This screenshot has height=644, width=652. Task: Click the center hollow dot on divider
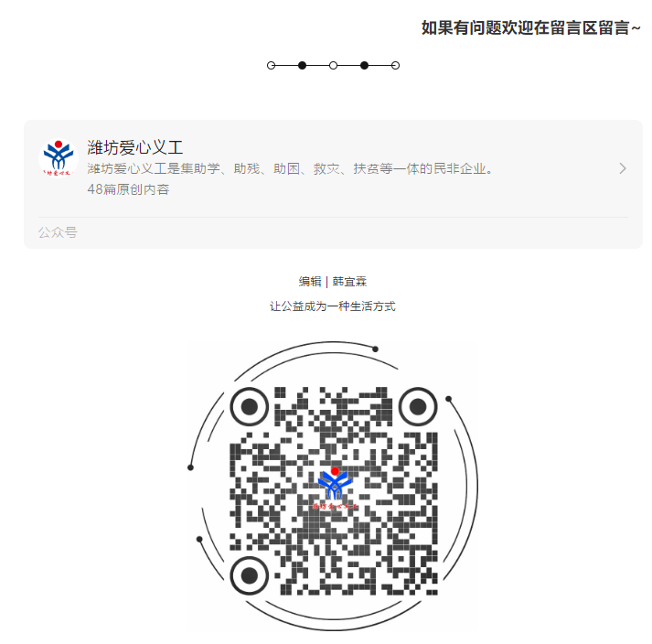point(333,65)
